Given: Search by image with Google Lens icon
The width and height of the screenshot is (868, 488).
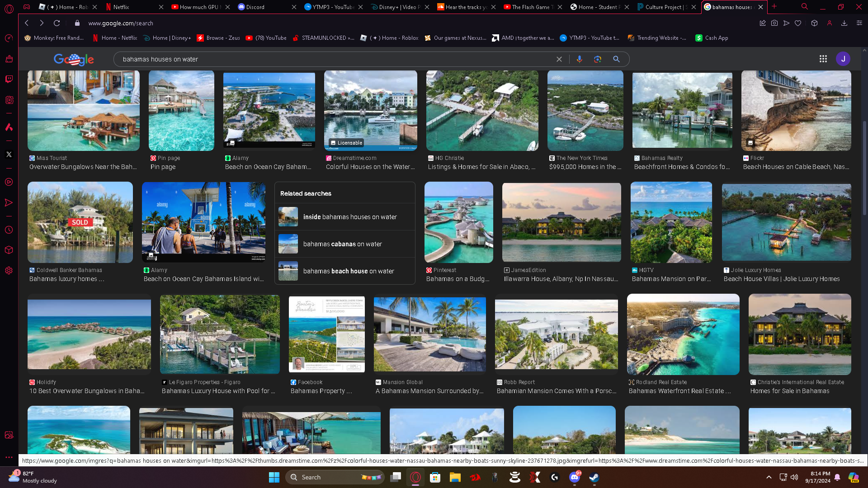Looking at the screenshot, I should 598,59.
